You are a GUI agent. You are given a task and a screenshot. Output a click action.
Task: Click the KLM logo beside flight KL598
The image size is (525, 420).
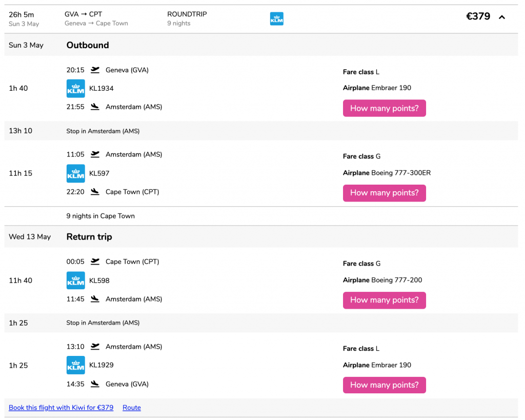click(x=76, y=281)
